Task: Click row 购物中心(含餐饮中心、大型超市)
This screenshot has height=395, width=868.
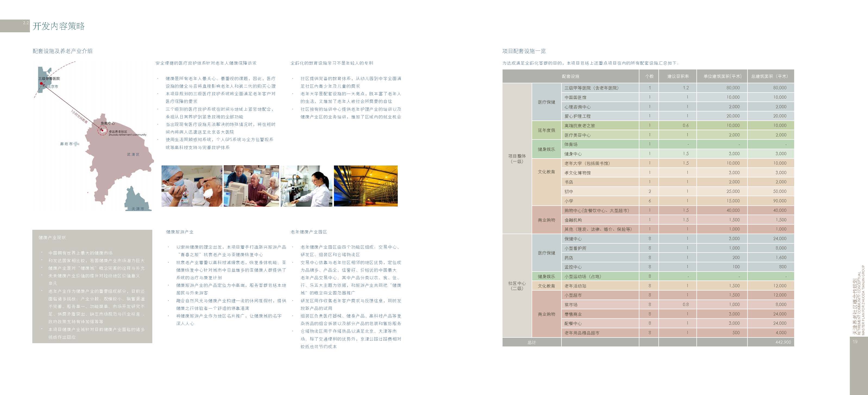Action: 678,211
